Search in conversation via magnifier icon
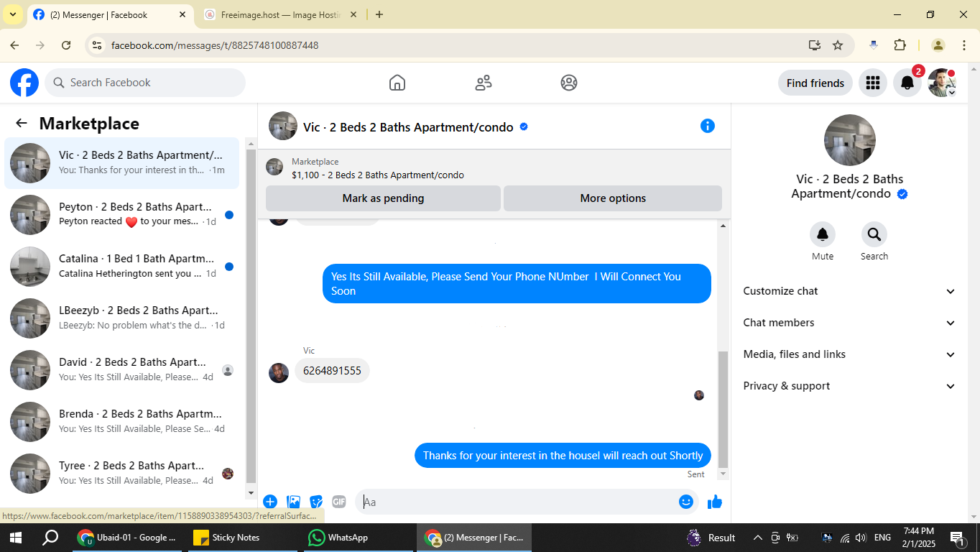This screenshot has width=980, height=552. pos(874,234)
